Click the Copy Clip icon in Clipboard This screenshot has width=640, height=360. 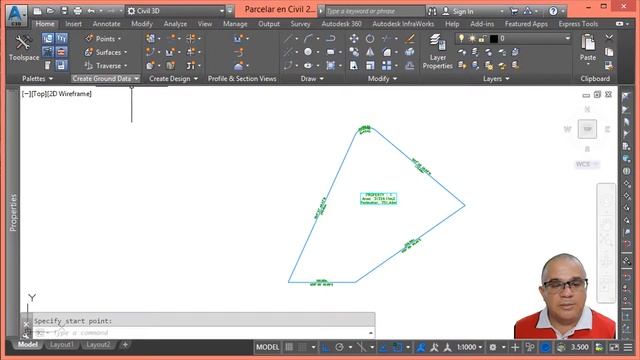609,52
